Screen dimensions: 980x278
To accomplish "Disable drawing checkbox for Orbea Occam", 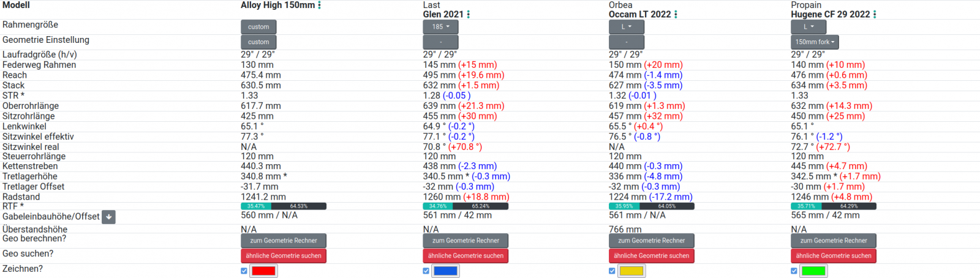I will point(612,271).
